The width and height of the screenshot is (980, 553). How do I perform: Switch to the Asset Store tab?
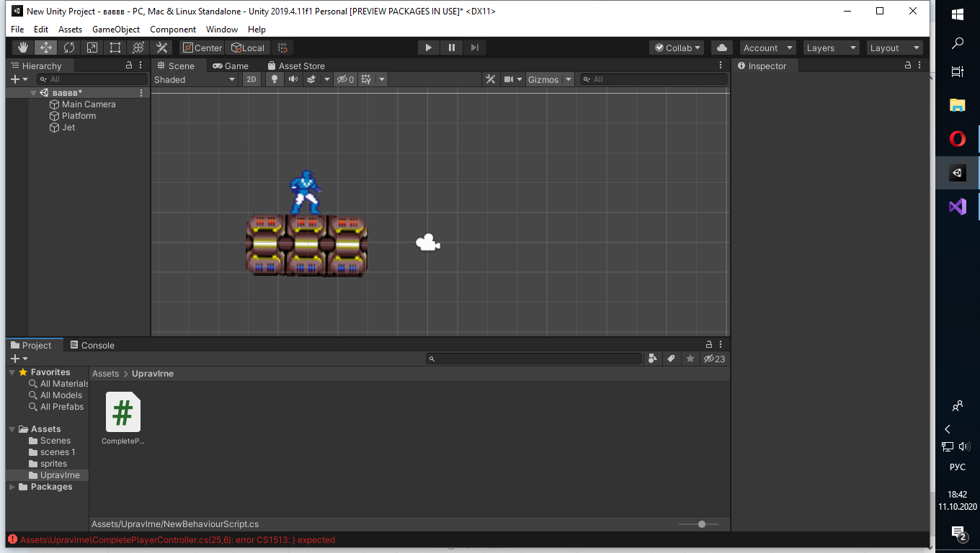point(296,66)
